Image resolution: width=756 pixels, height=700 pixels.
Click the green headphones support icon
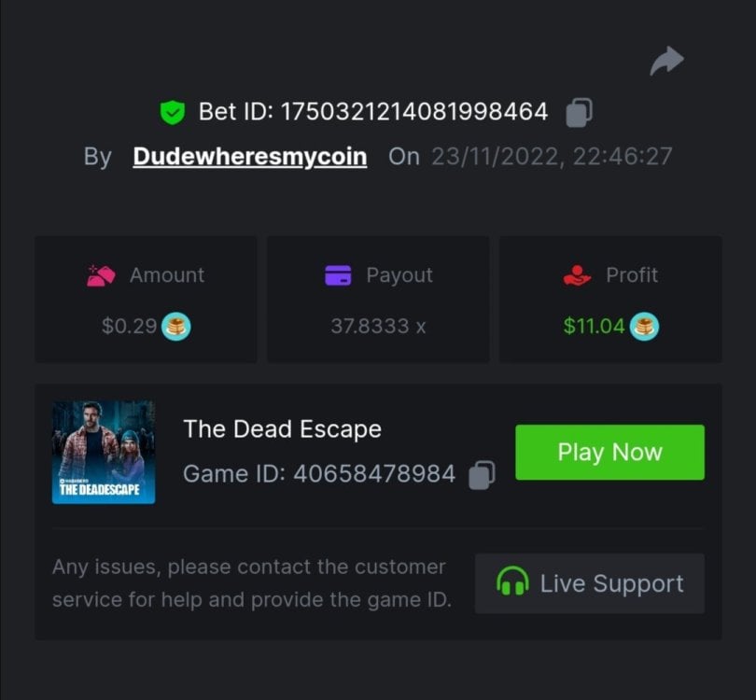coord(512,583)
